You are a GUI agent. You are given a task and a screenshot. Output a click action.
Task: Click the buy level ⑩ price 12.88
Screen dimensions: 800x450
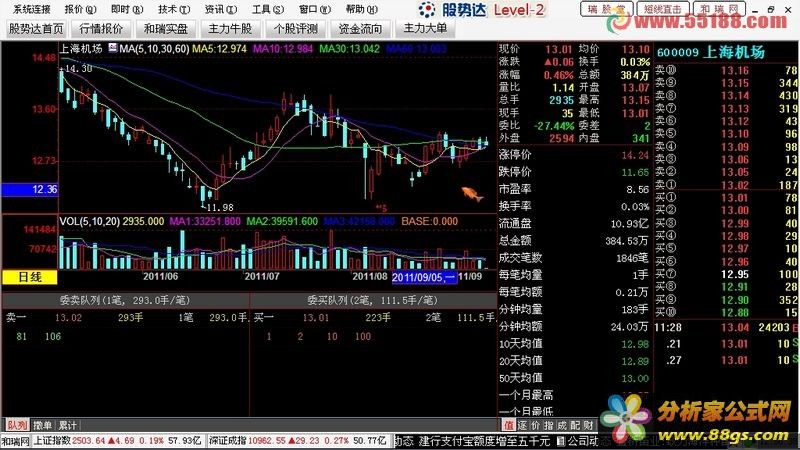[734, 312]
